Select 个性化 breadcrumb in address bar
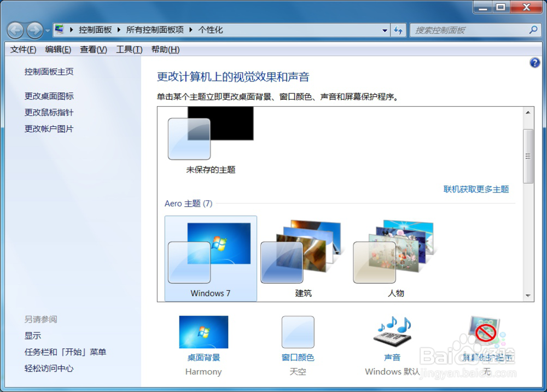This screenshot has width=547, height=392. tap(211, 30)
